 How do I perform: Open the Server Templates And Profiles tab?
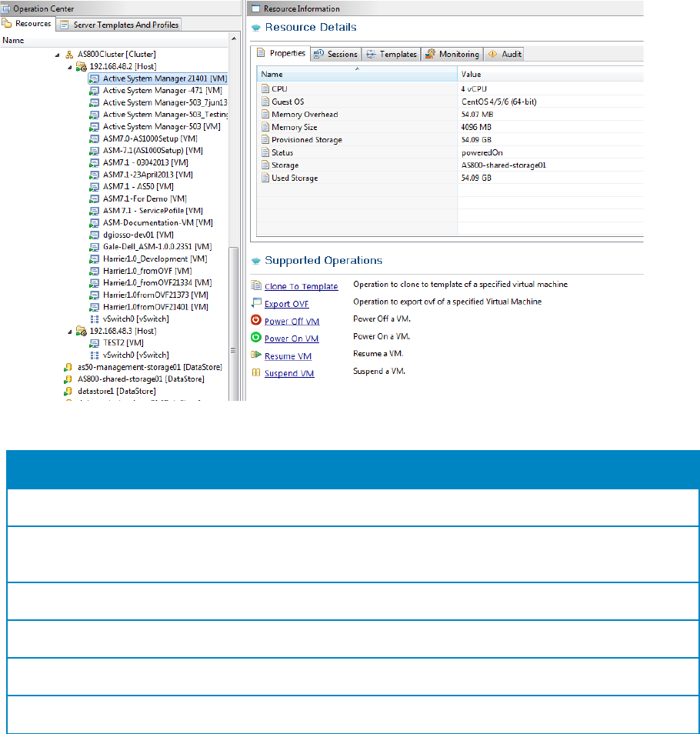pyautogui.click(x=120, y=25)
